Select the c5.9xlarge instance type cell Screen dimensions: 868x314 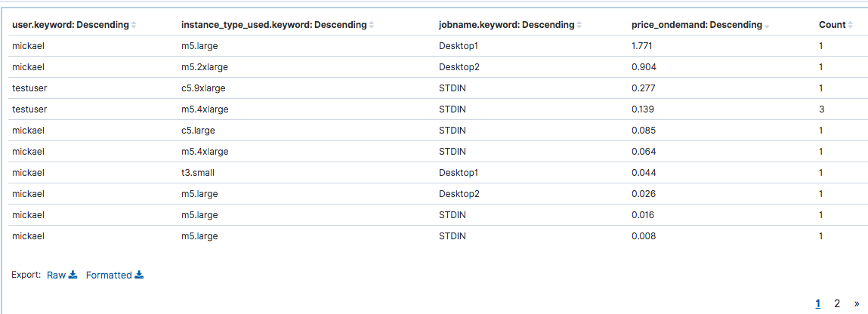203,88
